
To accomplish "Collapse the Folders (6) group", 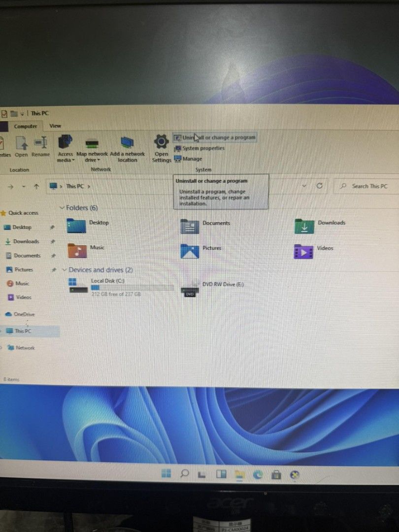I will (62, 208).
